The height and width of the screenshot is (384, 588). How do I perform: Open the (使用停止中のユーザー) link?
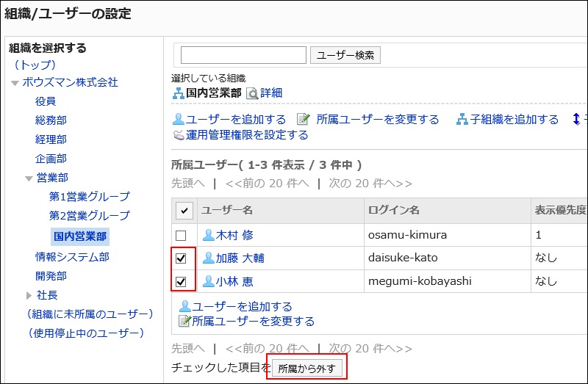(x=85, y=333)
